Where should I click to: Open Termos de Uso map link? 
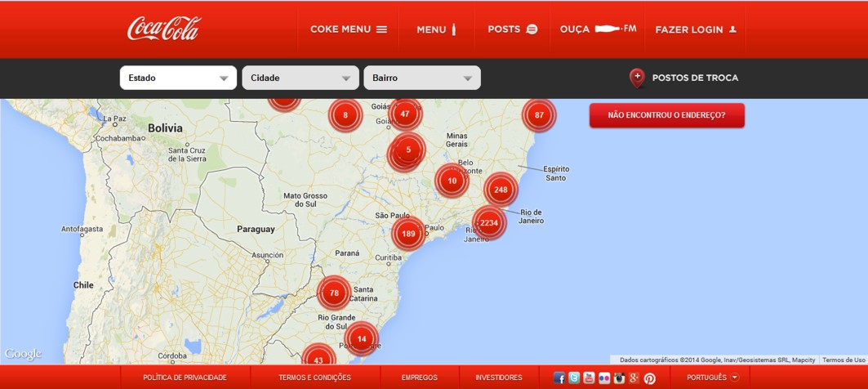click(844, 360)
